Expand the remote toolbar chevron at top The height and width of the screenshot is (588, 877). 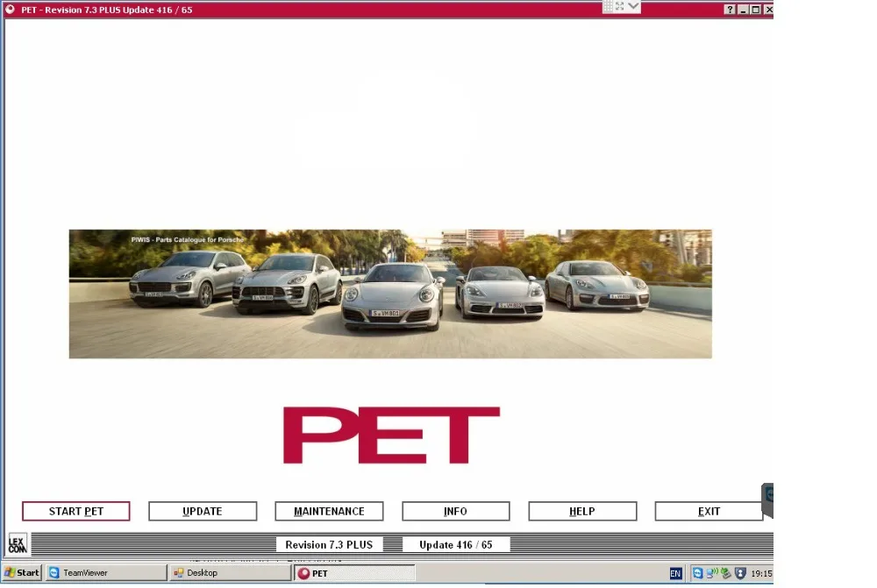point(633,6)
